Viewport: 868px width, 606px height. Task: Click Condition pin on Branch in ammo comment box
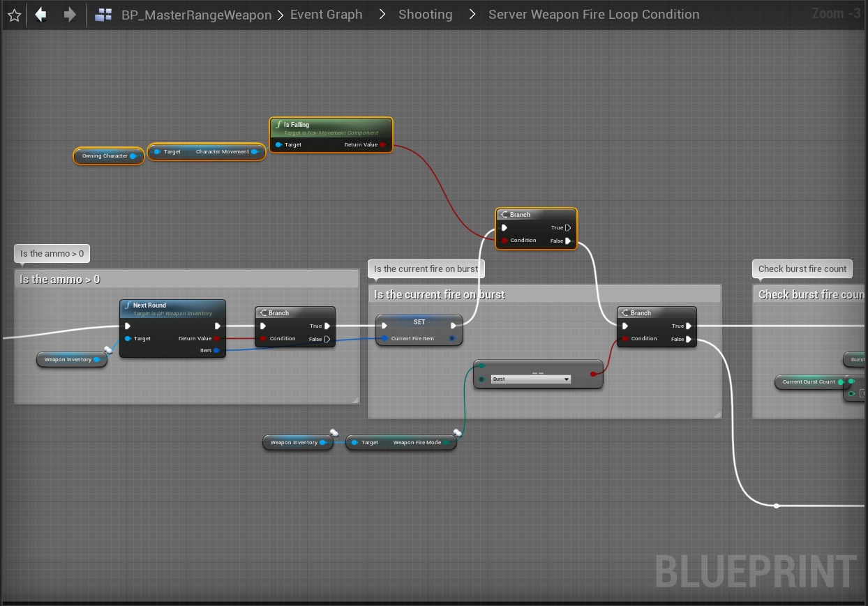click(263, 339)
